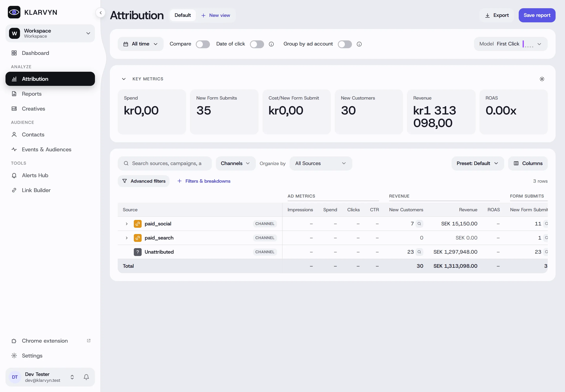Click Filters & breakdowns link
The height and width of the screenshot is (392, 565).
pos(204,181)
